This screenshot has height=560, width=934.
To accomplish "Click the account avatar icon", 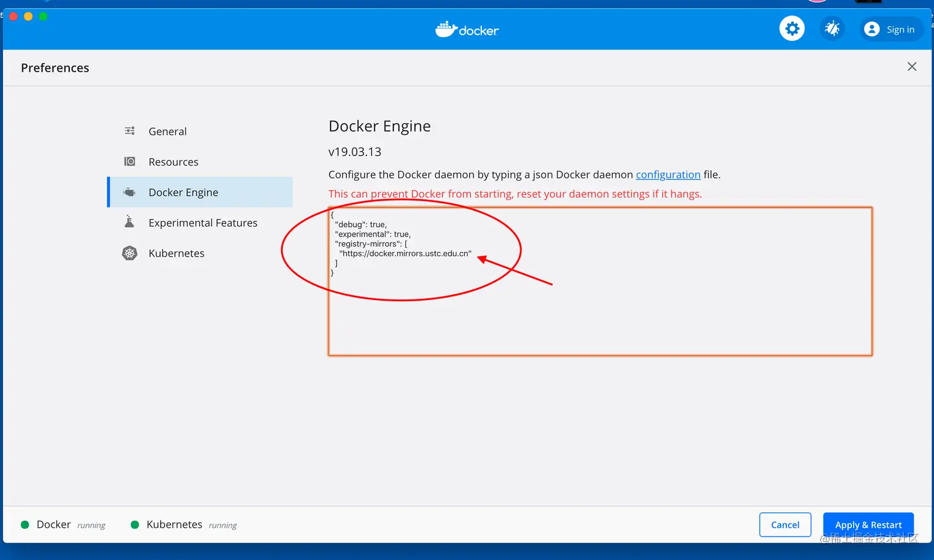I will tap(872, 29).
